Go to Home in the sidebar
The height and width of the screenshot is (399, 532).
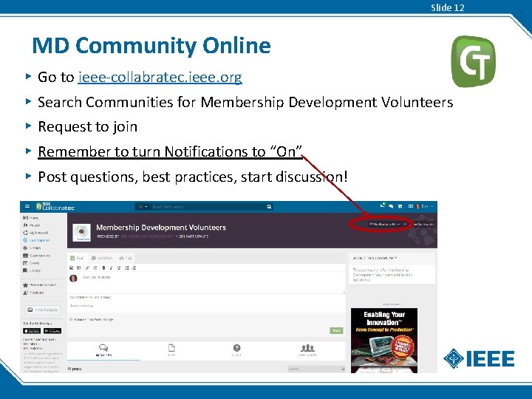tap(30, 218)
